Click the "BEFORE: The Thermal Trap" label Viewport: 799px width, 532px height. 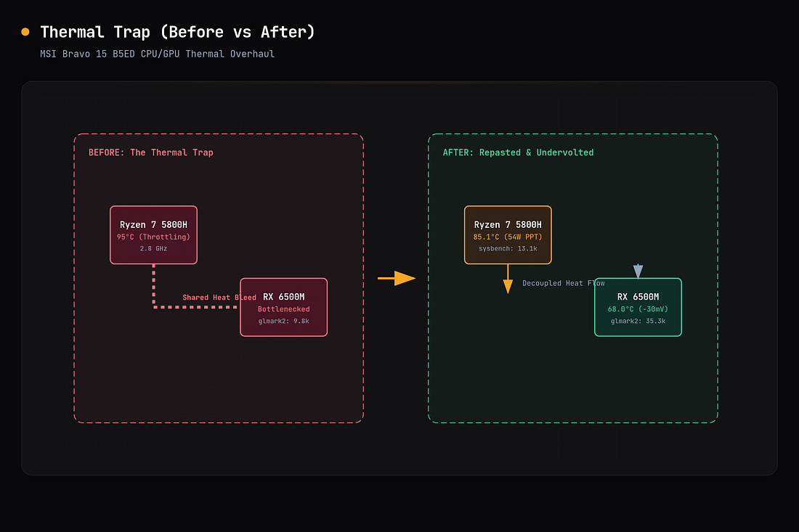pos(151,152)
